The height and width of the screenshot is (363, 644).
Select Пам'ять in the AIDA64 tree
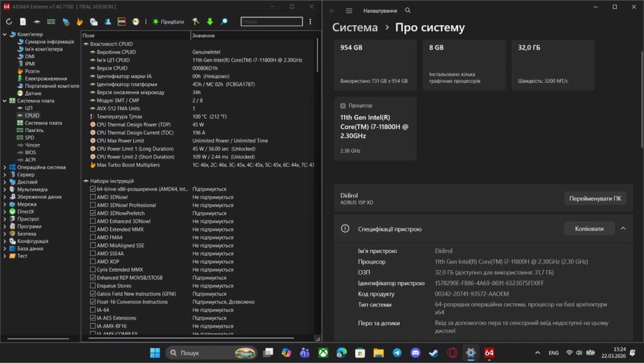(34, 130)
